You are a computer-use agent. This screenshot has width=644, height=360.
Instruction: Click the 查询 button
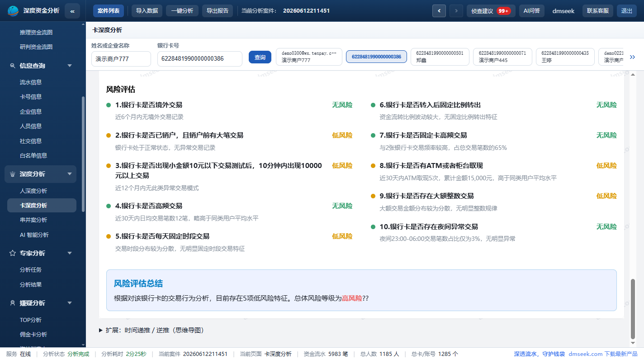click(x=260, y=58)
